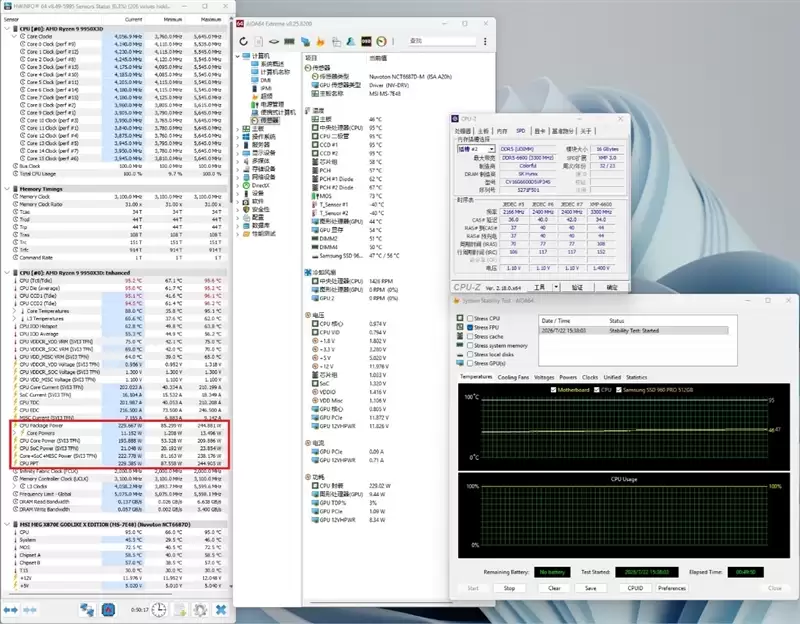Open the Statistics tab

[636, 378]
